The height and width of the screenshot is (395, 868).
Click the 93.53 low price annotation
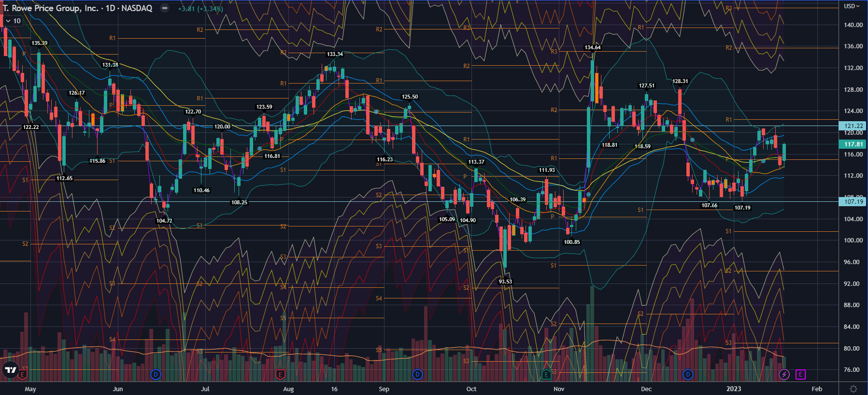(x=505, y=282)
